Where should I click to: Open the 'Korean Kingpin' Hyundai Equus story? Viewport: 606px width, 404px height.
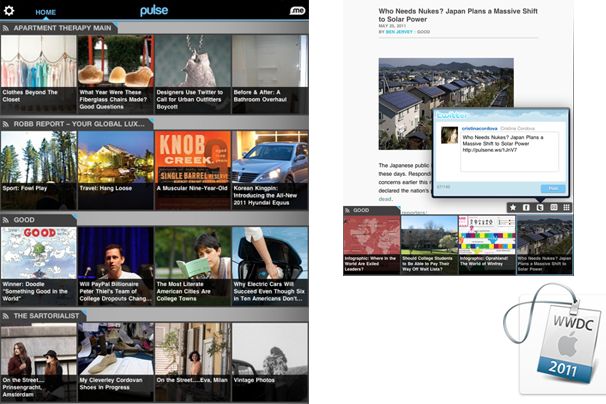point(270,170)
